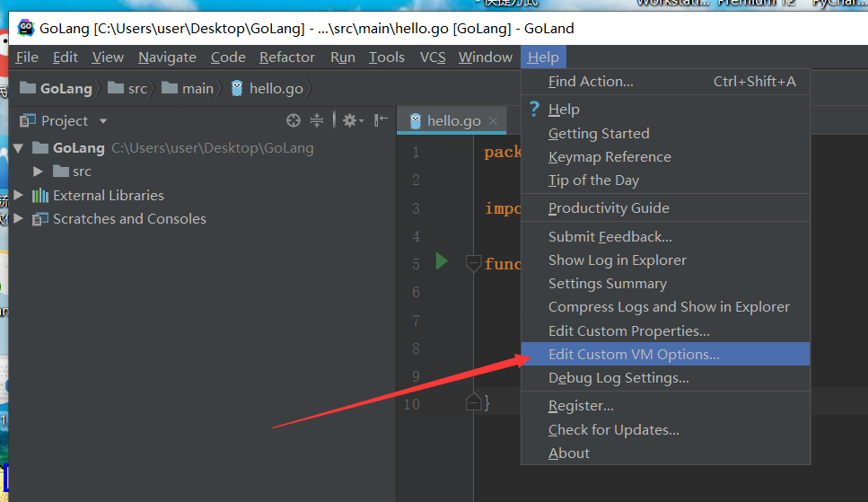The height and width of the screenshot is (502, 868).
Task: Click the GoLand app icon in title bar
Action: (25, 28)
